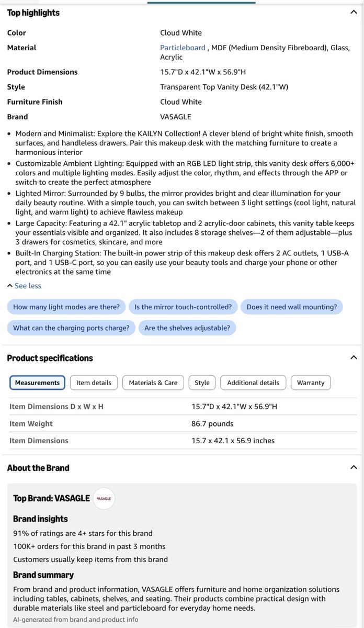
Task: Ask 'Does it need wall mounting?'
Action: click(292, 307)
